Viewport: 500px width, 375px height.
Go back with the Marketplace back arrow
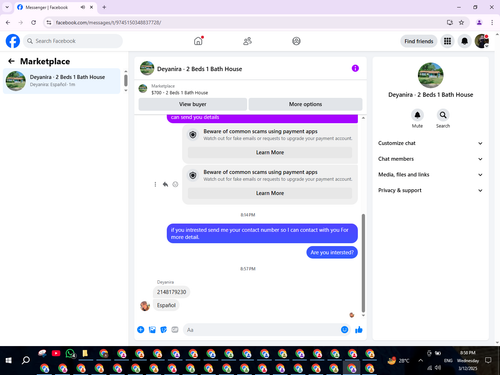(11, 61)
